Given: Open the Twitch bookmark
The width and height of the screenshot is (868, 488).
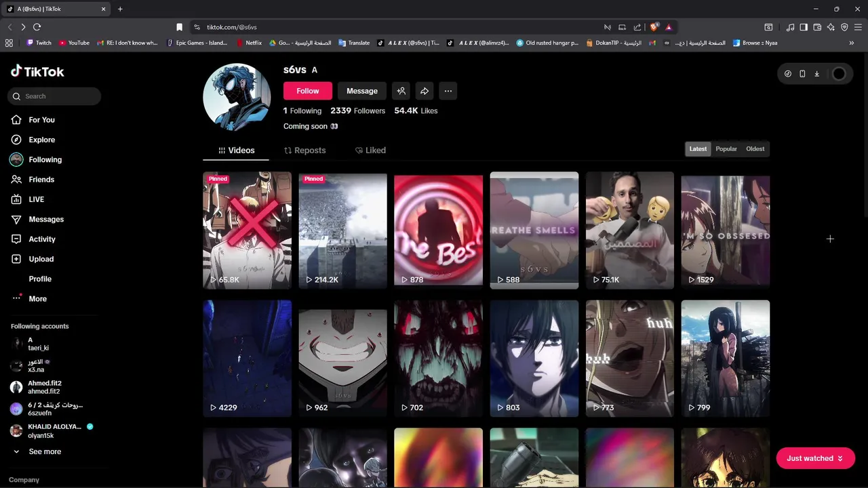Looking at the screenshot, I should 39,43.
